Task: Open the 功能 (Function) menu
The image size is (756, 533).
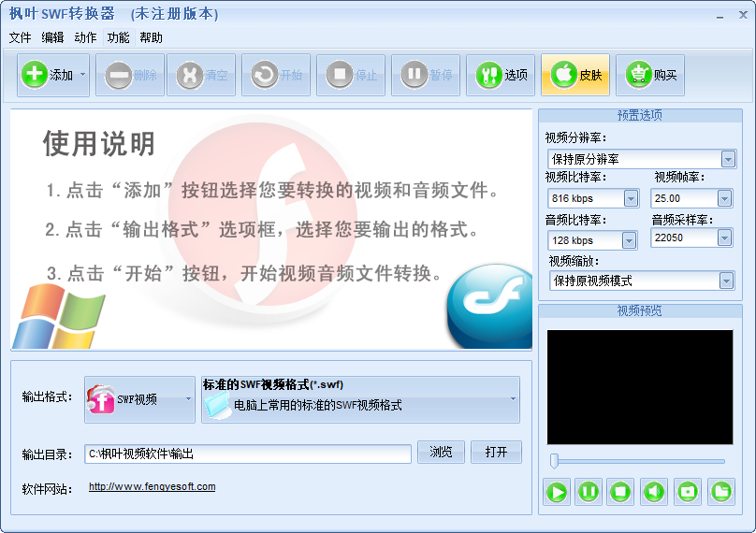Action: tap(118, 37)
